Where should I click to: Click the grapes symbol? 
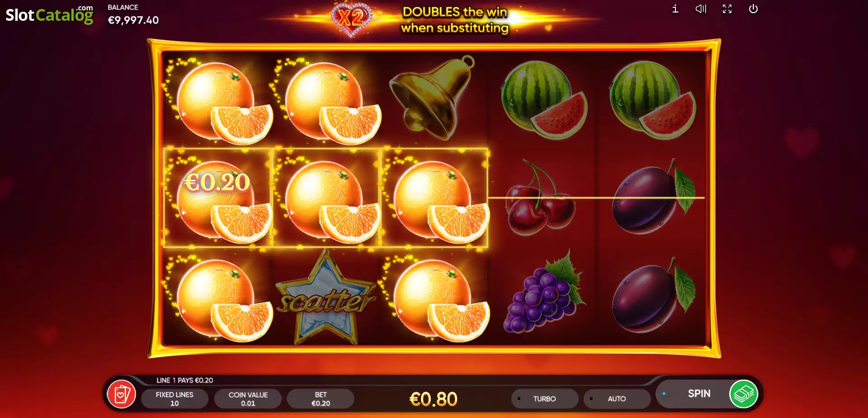[x=544, y=294]
